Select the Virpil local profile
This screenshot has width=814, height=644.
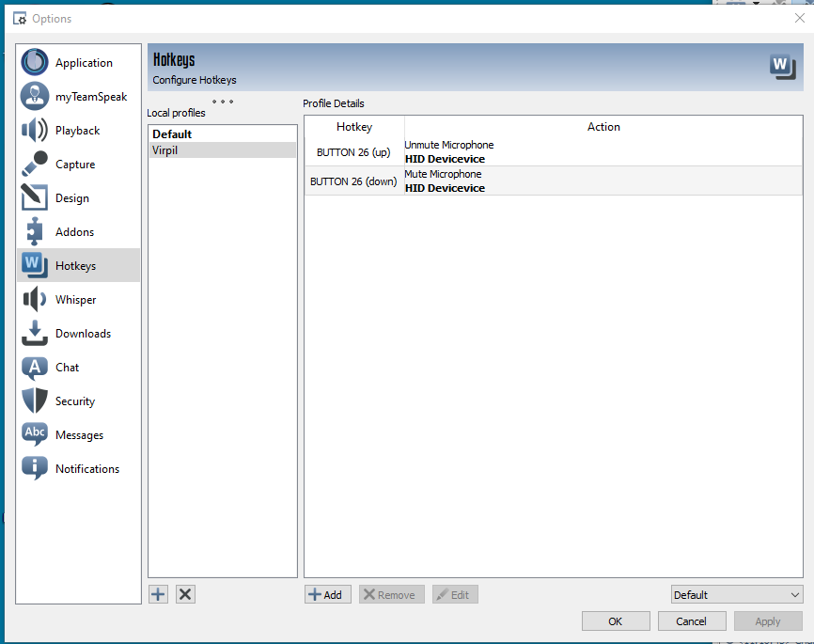(x=222, y=150)
